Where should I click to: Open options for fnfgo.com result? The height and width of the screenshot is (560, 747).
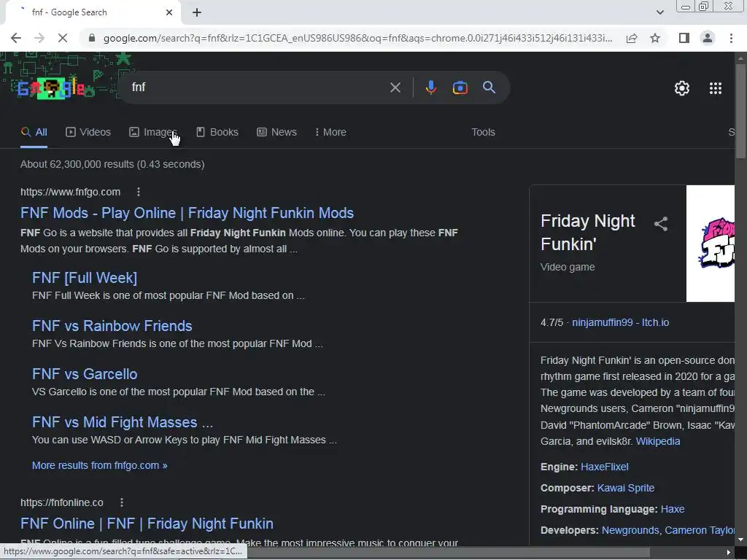pyautogui.click(x=138, y=192)
